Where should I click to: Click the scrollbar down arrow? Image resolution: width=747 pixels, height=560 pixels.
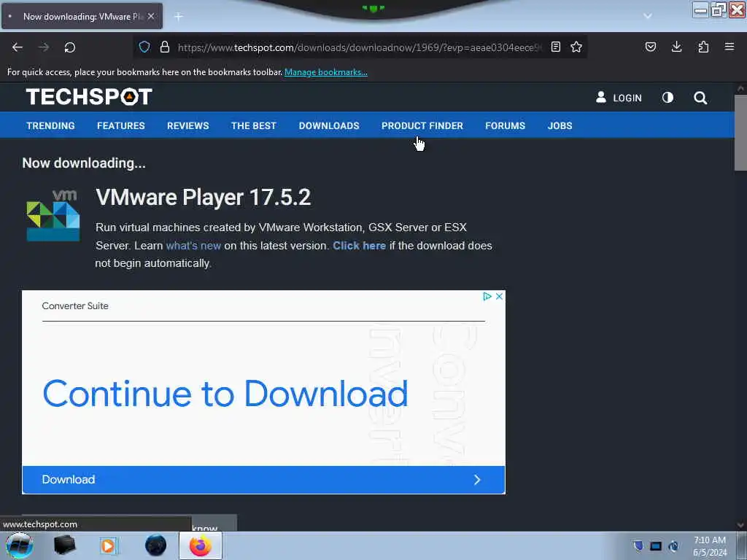tap(740, 525)
